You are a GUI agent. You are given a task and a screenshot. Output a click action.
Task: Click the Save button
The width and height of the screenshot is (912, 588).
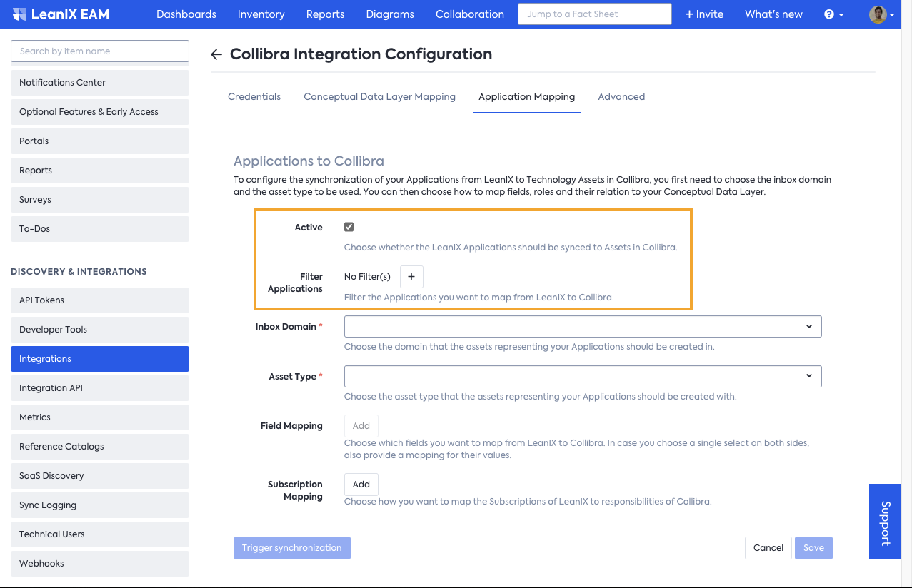point(813,548)
